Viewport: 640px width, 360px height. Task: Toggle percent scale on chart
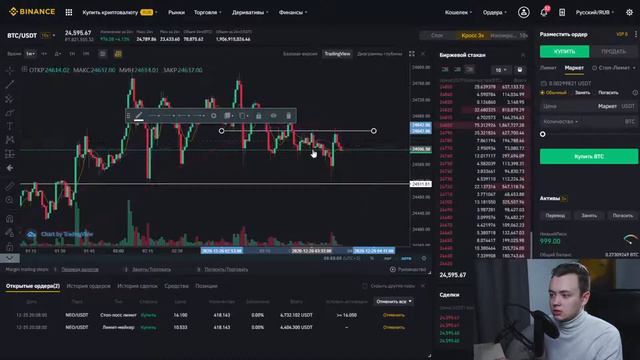(x=372, y=258)
